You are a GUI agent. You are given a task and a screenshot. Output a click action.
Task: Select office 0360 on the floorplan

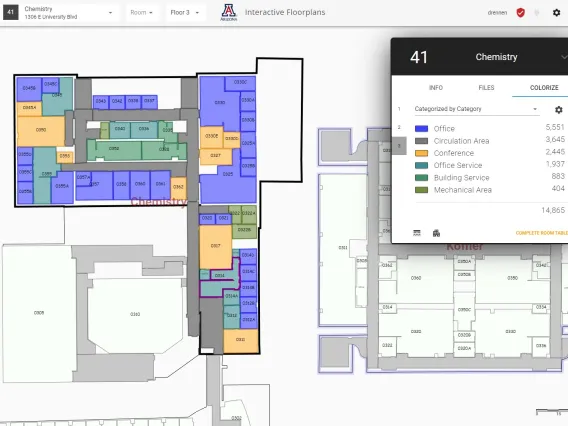pyautogui.click(x=140, y=185)
